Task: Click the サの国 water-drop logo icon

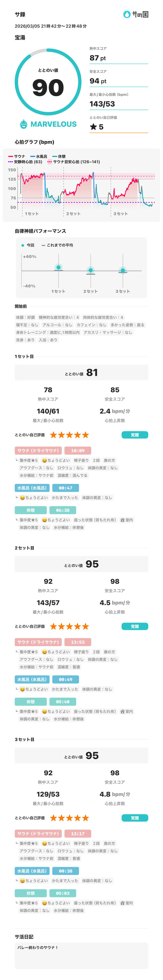Action: click(x=127, y=14)
